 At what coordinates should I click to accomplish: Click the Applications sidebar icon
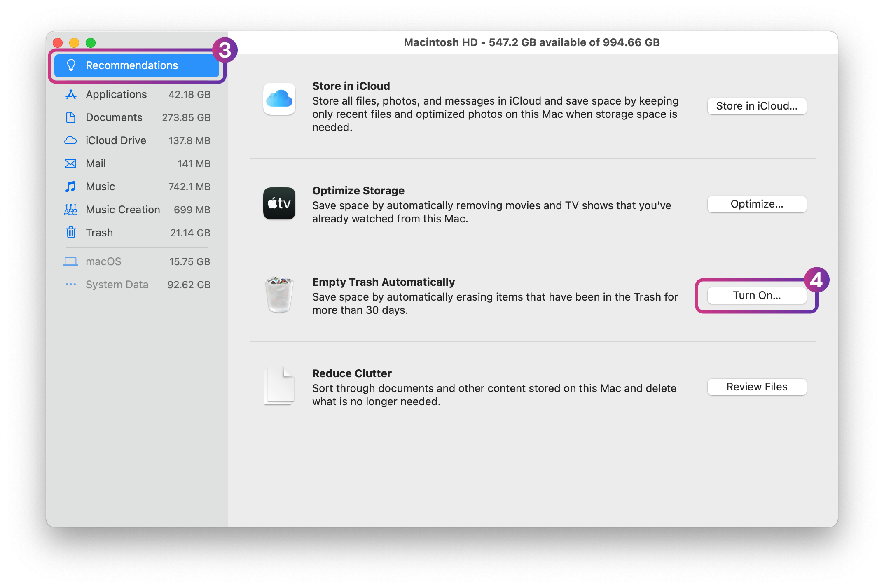click(71, 94)
